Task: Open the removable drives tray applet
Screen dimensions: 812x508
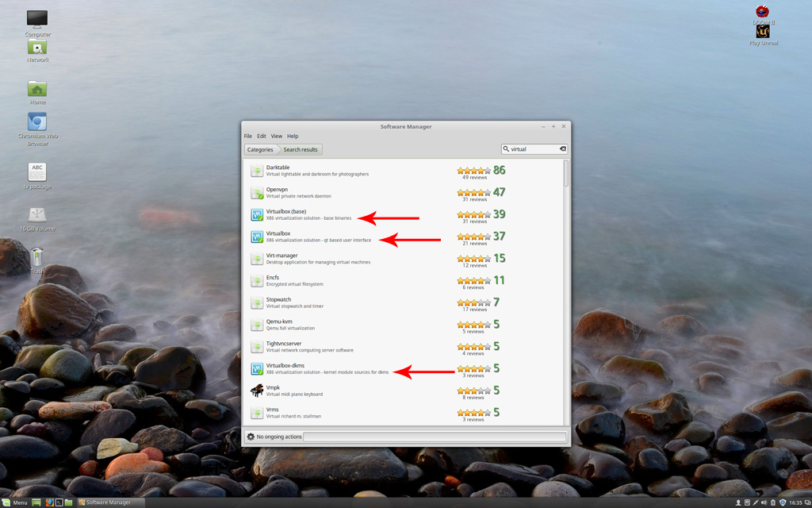Action: [747, 502]
